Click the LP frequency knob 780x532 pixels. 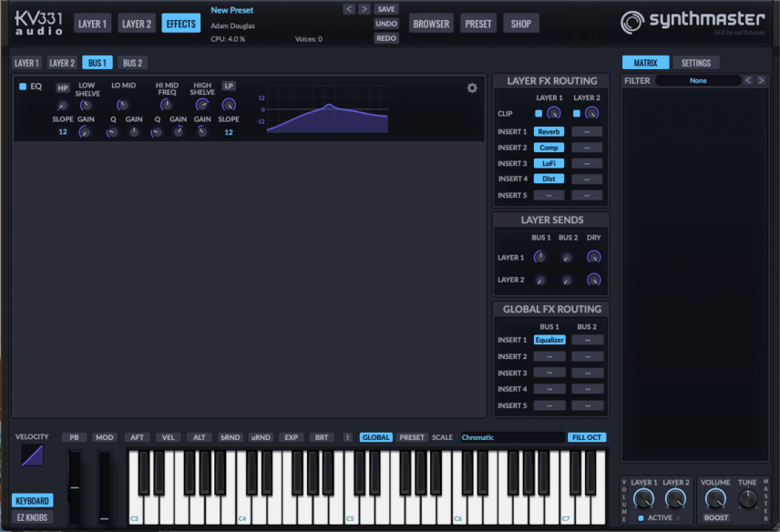tap(229, 105)
